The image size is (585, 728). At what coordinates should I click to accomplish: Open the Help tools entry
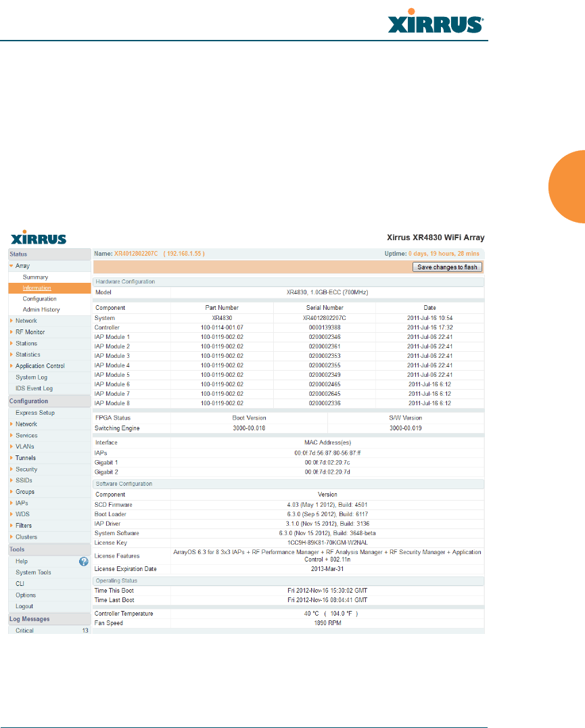22,562
